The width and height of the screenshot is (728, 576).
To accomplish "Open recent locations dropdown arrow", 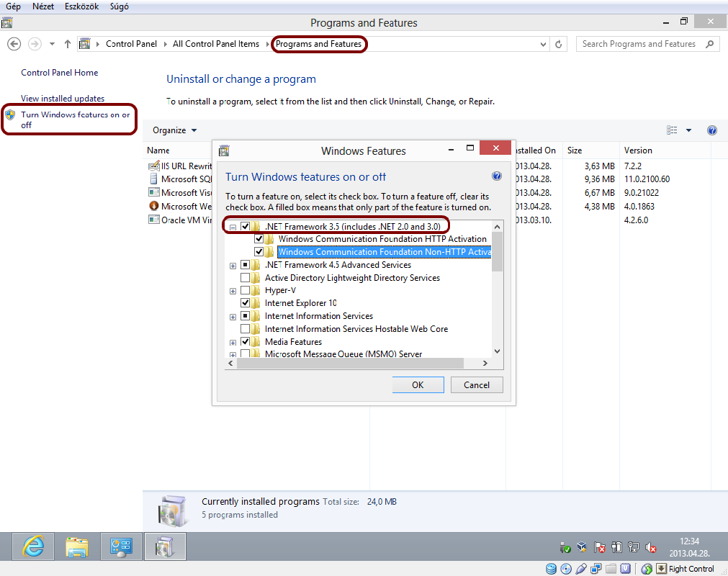I will point(52,44).
